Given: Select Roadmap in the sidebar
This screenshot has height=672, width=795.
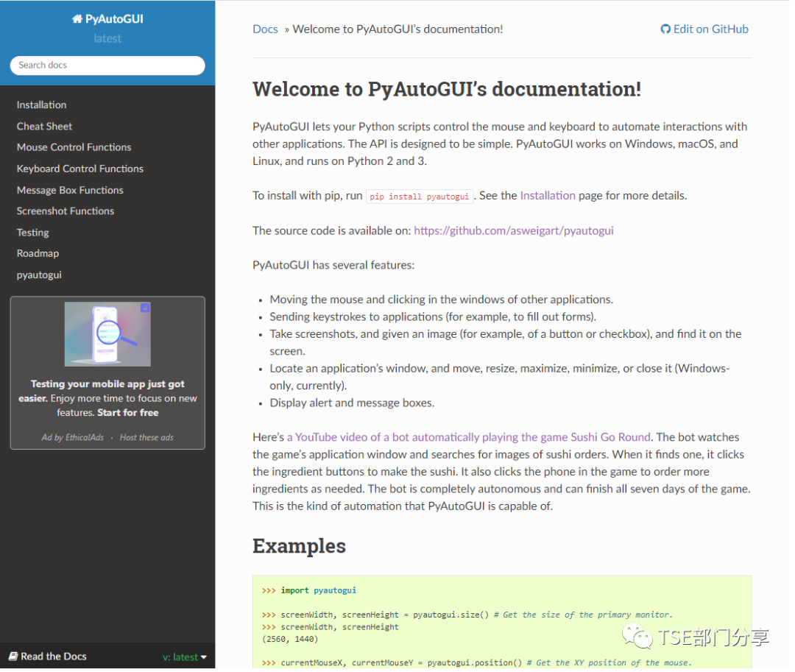Looking at the screenshot, I should click(x=38, y=253).
